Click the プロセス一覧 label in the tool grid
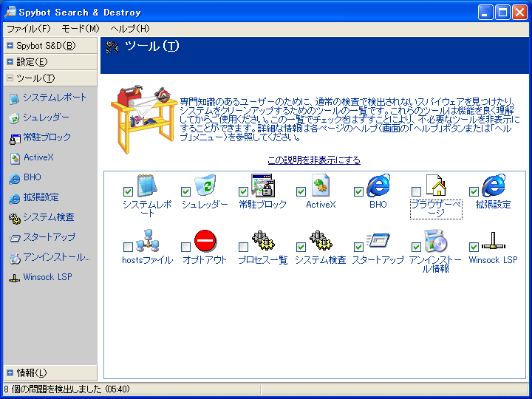The image size is (532, 399). (263, 260)
